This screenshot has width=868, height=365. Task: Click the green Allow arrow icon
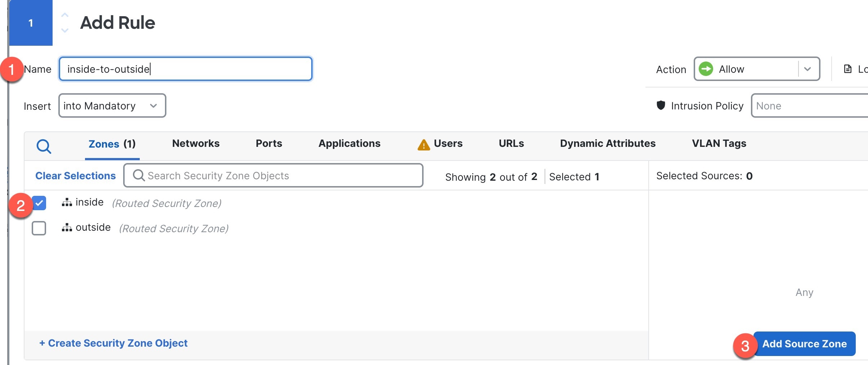tap(706, 69)
